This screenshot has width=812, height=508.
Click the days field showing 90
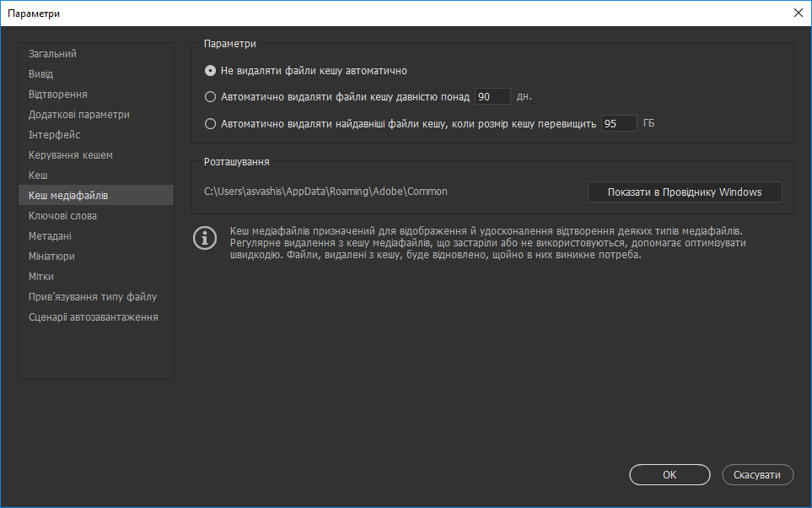coord(492,96)
